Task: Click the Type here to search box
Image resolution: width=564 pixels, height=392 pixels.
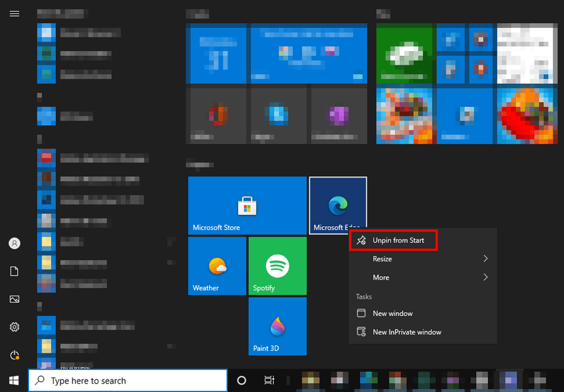Action: pos(128,381)
